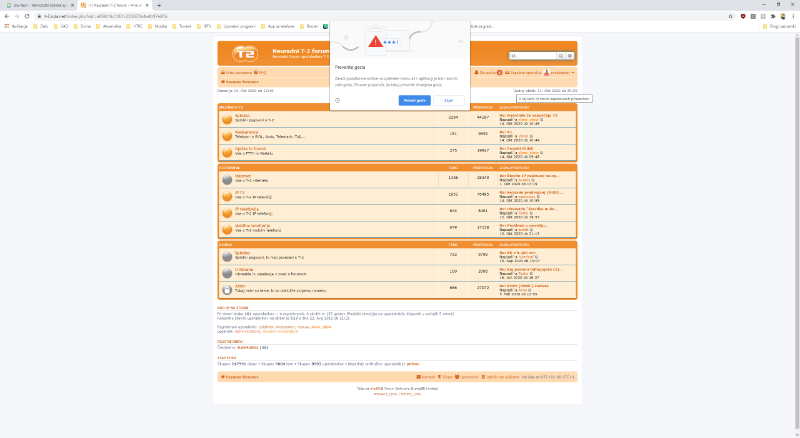Expand the user profile dropdown
Viewport: 800px width, 438px height.
click(561, 73)
